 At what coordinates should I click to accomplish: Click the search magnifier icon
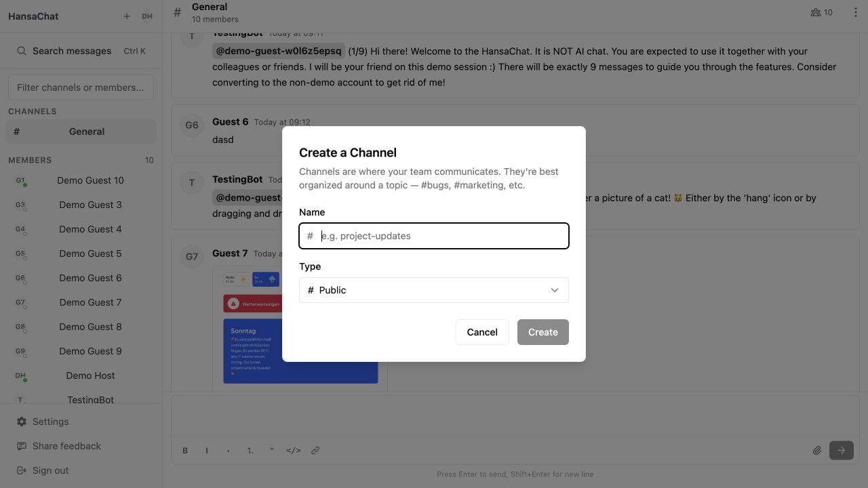pos(22,51)
